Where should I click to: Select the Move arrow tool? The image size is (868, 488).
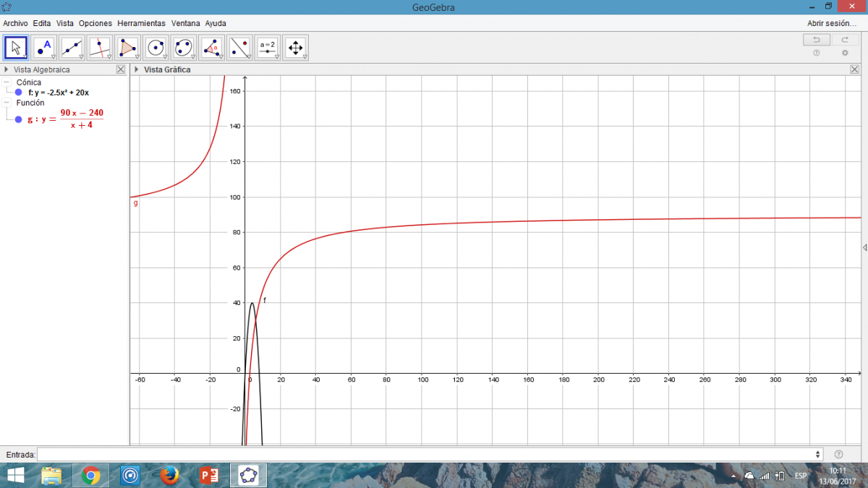[16, 48]
